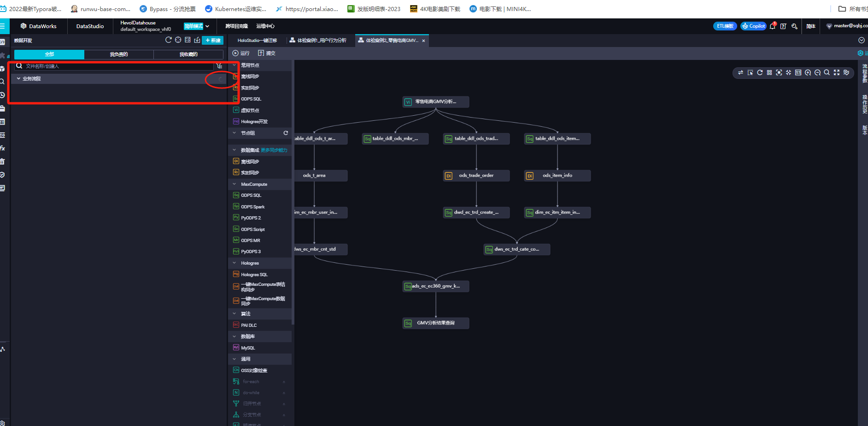Select the ods_trade_order node on canvas
868x426 pixels.
click(x=476, y=176)
